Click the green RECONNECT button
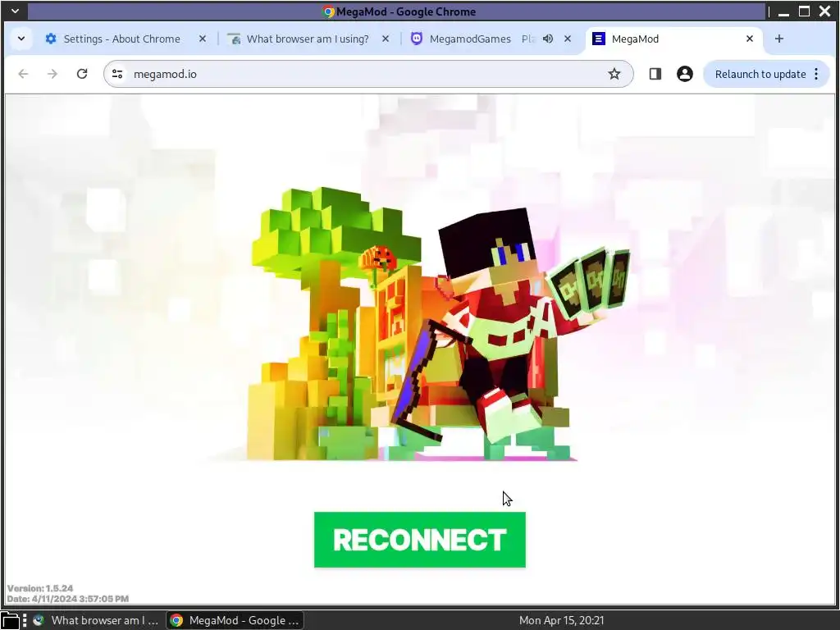The height and width of the screenshot is (630, 840). point(419,540)
